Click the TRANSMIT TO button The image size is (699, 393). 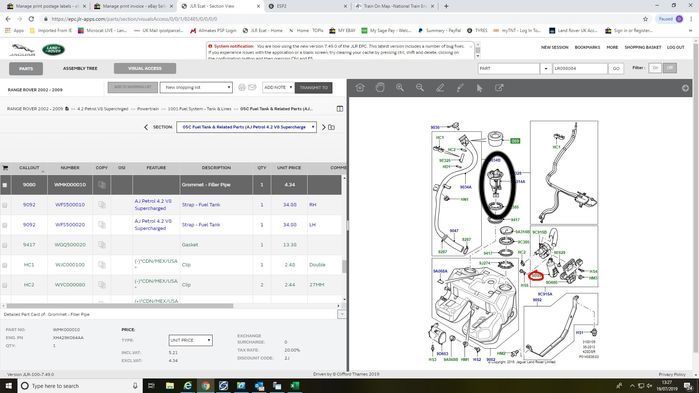pyautogui.click(x=313, y=87)
